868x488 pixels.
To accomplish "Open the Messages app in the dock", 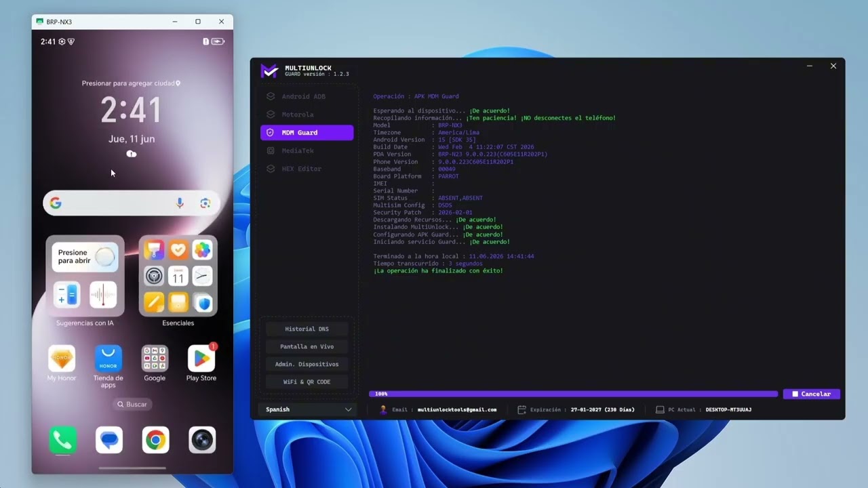I will tap(108, 441).
